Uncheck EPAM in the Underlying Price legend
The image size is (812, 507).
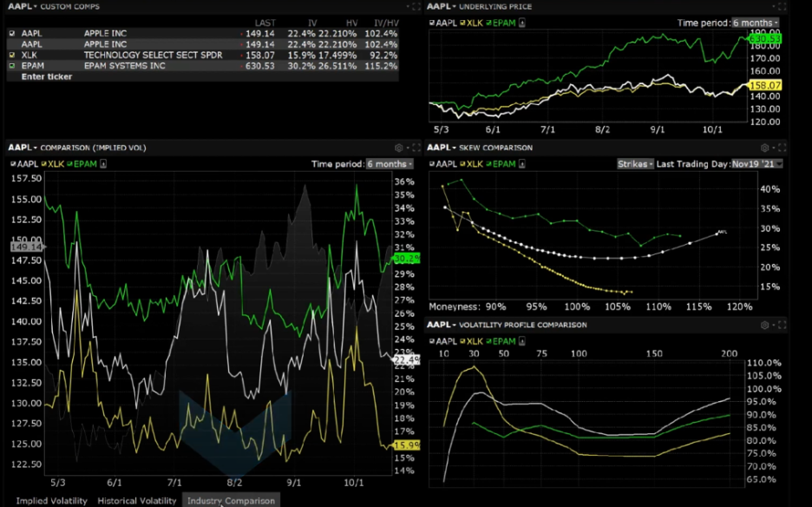[488, 23]
